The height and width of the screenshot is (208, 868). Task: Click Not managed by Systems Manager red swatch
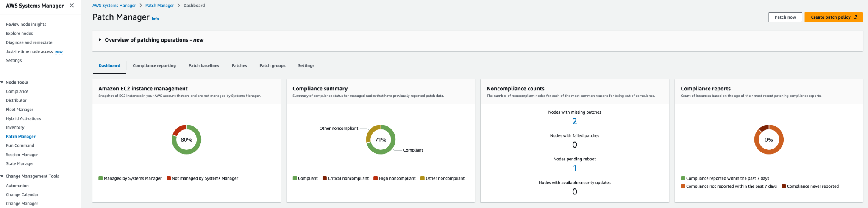pos(169,178)
